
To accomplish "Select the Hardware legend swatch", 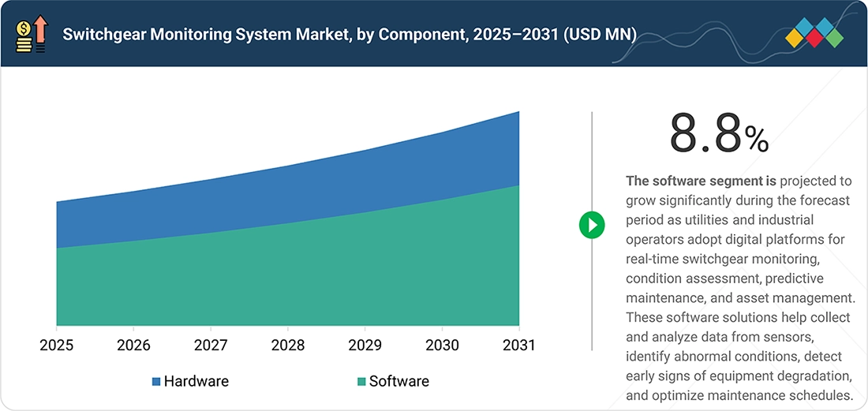I will 156,382.
